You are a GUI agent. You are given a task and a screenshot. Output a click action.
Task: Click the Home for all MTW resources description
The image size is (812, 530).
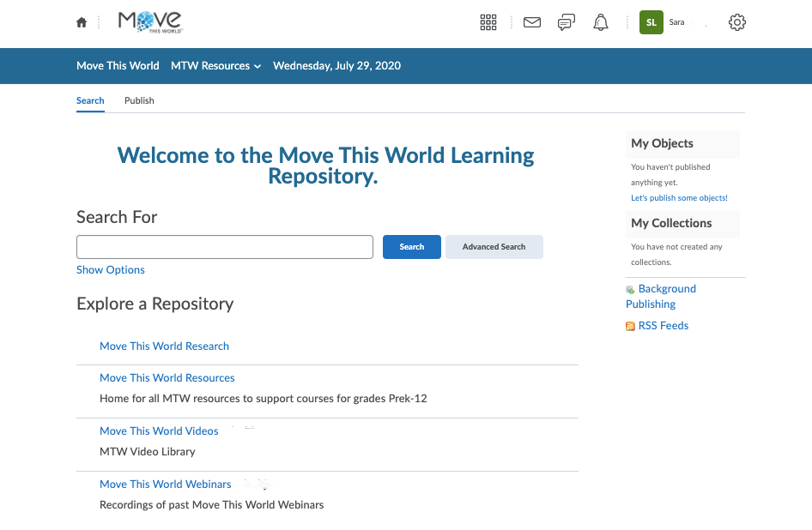[263, 399]
